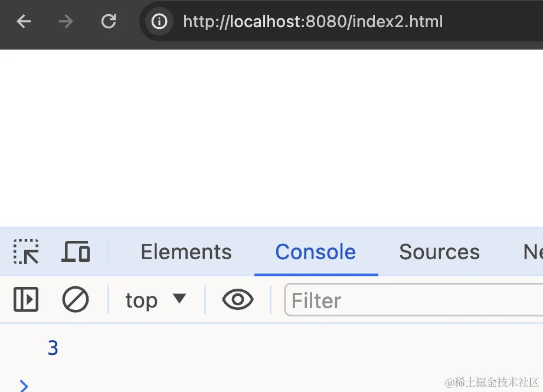
Task: Create live expression with eye icon
Action: click(x=238, y=299)
